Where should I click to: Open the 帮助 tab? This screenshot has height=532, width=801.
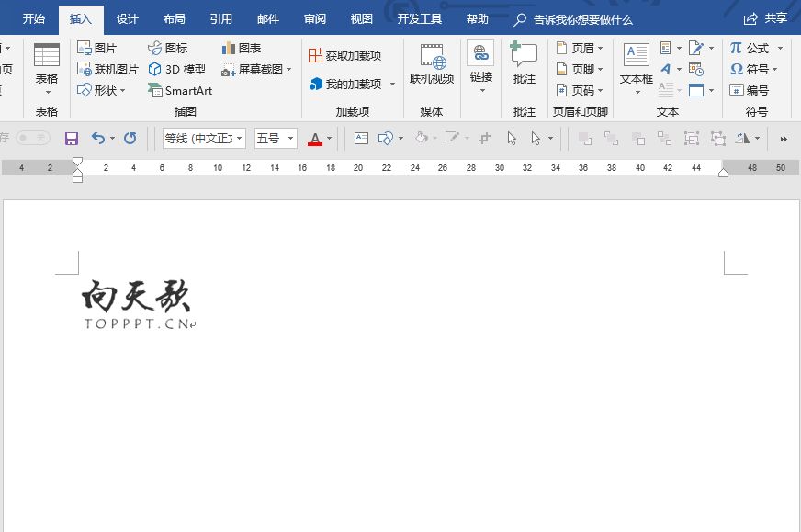click(x=477, y=19)
